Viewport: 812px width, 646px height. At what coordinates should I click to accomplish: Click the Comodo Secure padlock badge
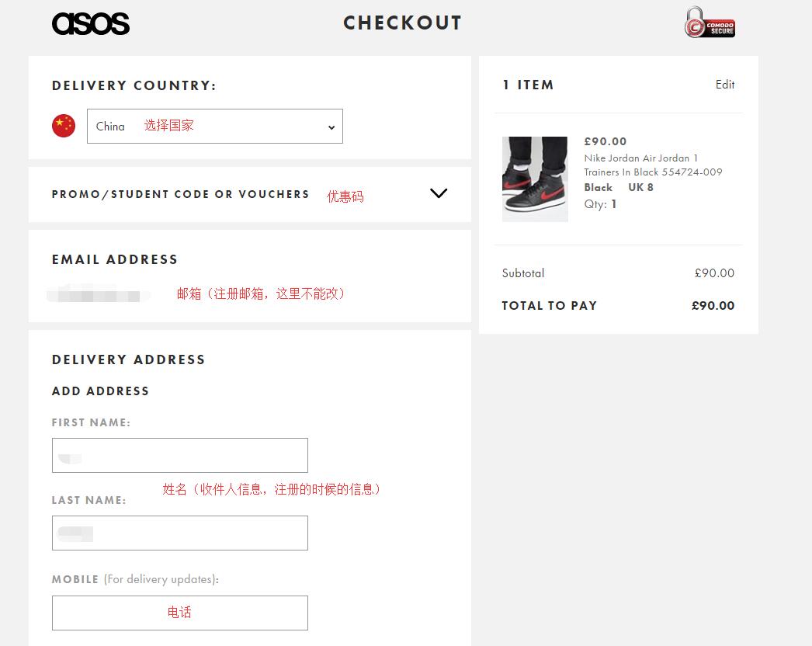pyautogui.click(x=710, y=23)
